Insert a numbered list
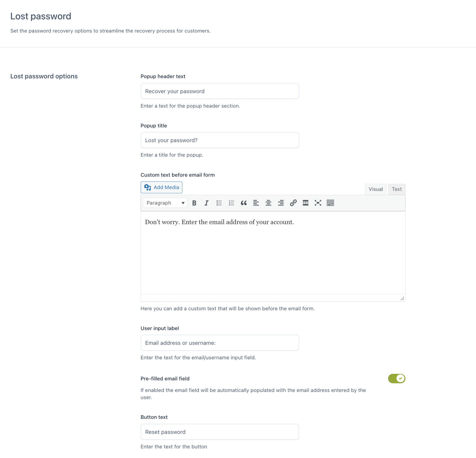Viewport: 476px width, 458px height. (x=231, y=203)
